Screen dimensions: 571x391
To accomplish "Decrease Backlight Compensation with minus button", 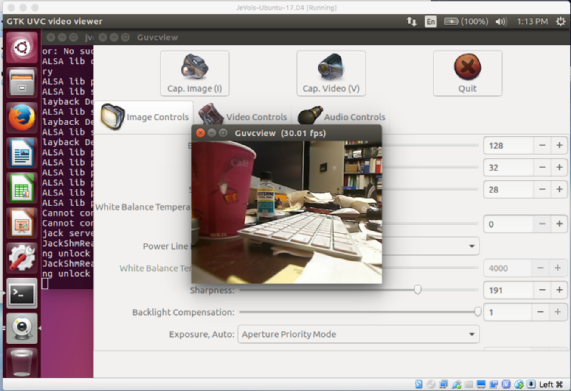I will [x=540, y=312].
